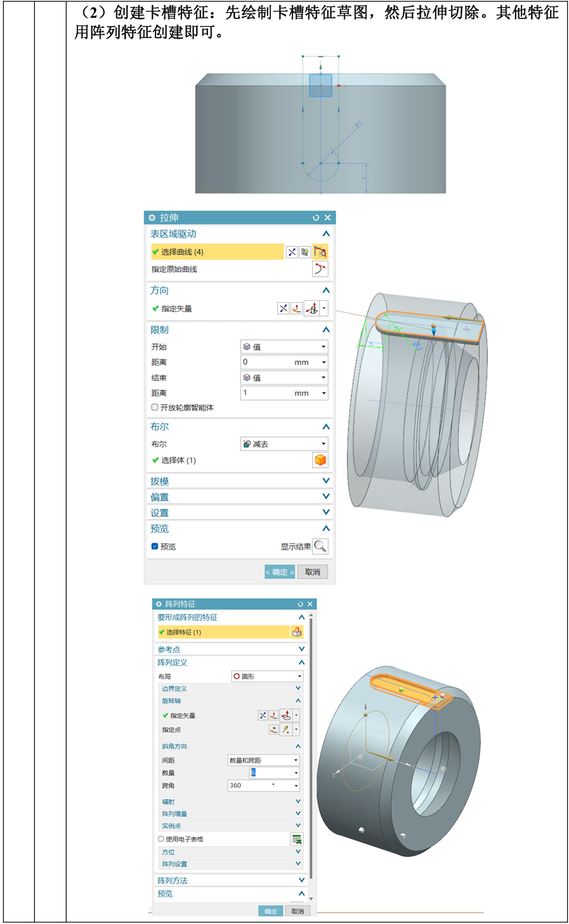Click the curve rule icon beside 选择曲线 (4)
569x924 pixels.
(x=305, y=252)
